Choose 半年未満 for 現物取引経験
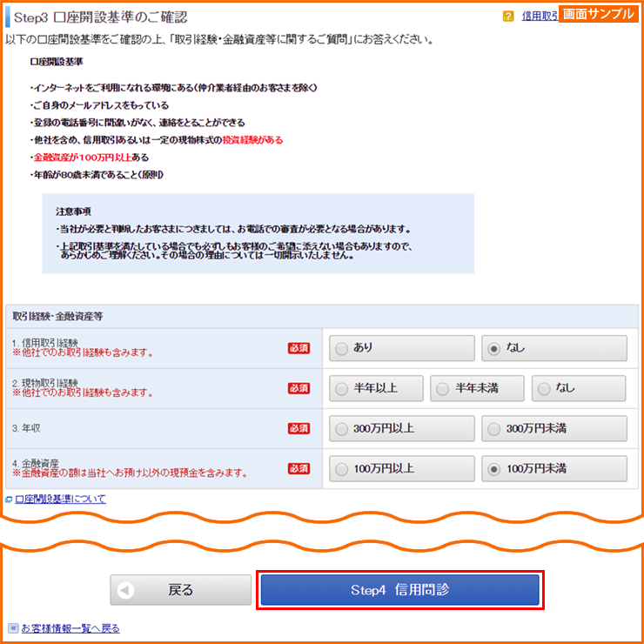The width and height of the screenshot is (644, 644). (x=477, y=388)
